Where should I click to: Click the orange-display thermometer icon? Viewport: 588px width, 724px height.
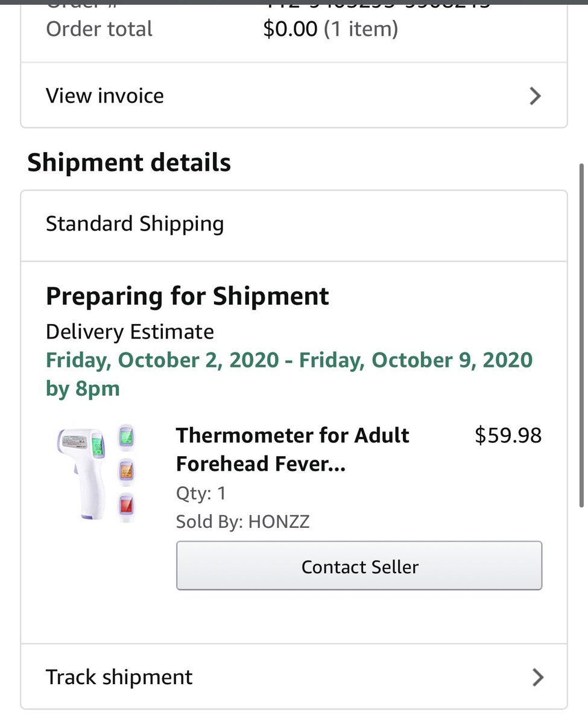point(126,469)
